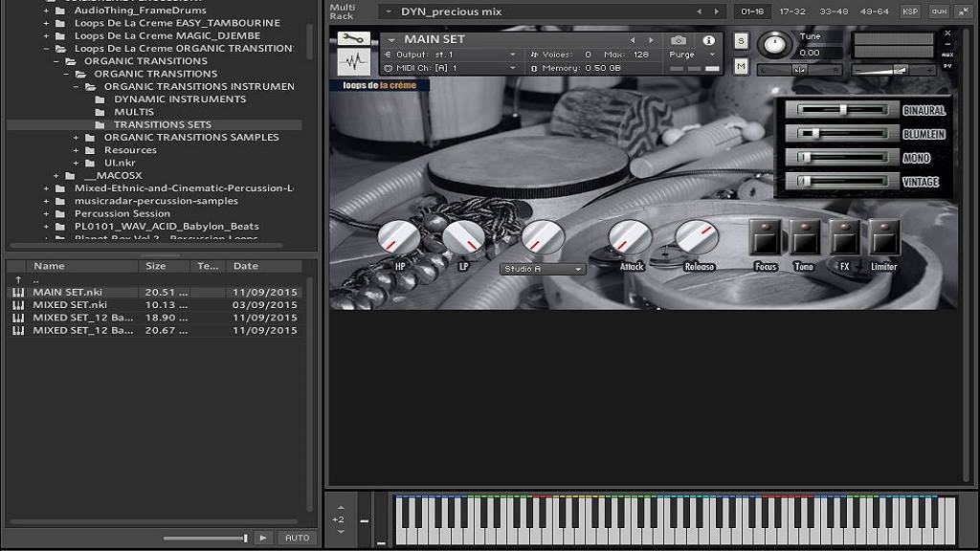
Task: Switch to the 17-32 rack page
Action: (792, 11)
